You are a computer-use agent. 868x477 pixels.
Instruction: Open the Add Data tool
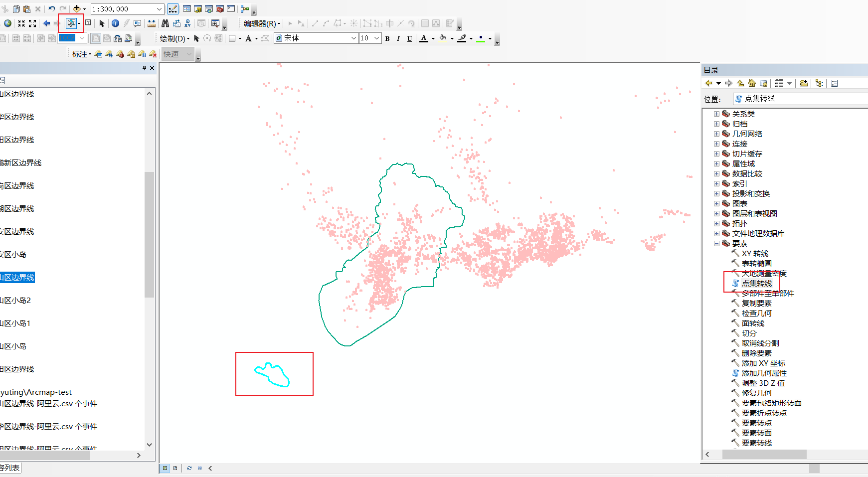(77, 8)
